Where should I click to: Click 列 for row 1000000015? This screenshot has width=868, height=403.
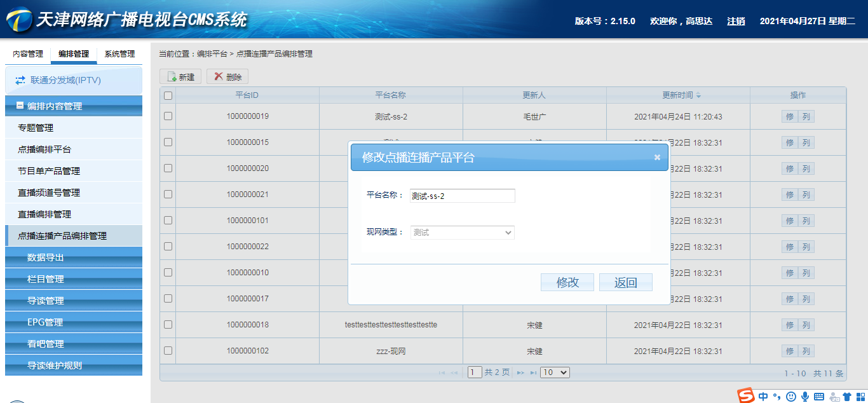[x=806, y=143]
